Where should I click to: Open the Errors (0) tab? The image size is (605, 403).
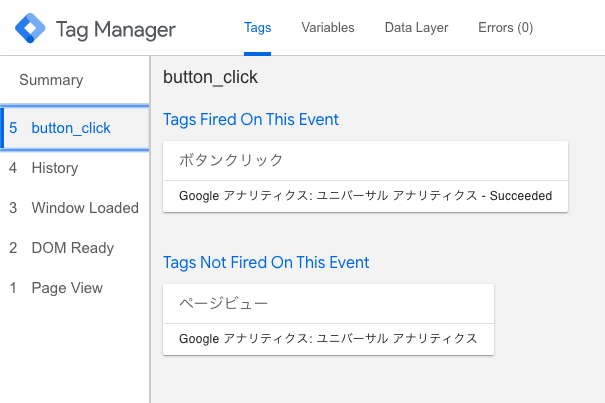point(505,28)
